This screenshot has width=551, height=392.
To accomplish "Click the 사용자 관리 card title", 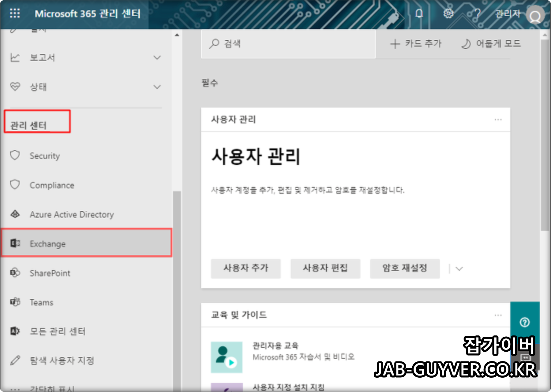I will [x=234, y=119].
